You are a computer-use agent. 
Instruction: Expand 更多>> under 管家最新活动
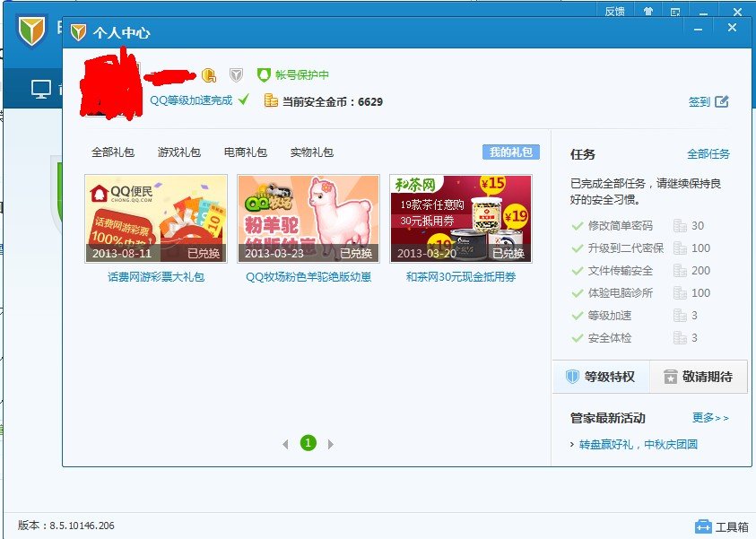[x=708, y=418]
